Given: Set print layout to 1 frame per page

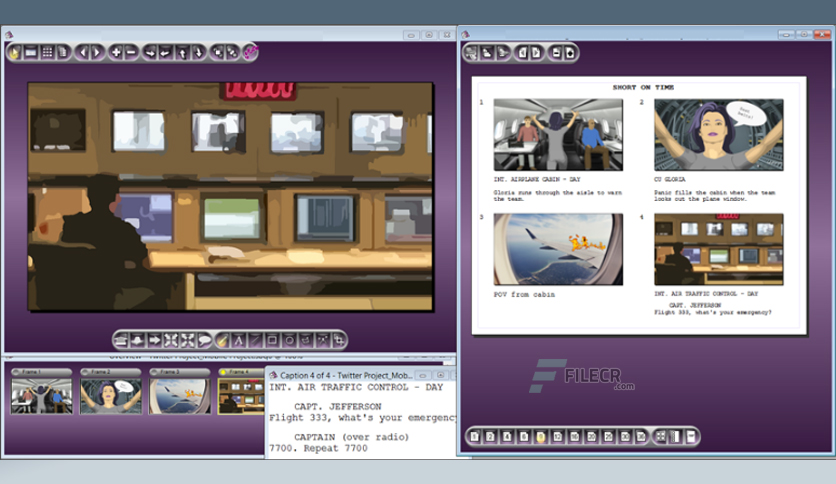Looking at the screenshot, I should click(x=474, y=437).
